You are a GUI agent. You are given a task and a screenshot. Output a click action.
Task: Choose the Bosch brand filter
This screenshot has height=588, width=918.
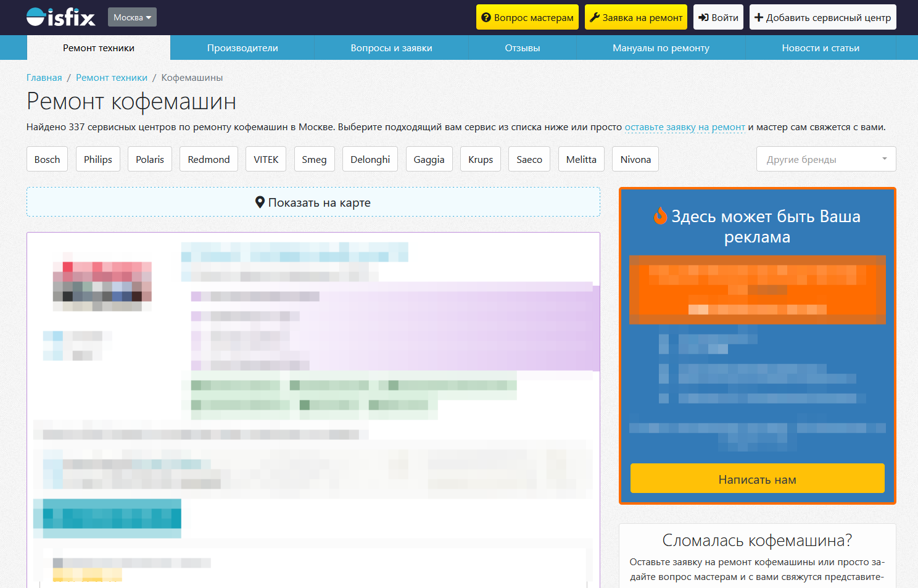(47, 159)
